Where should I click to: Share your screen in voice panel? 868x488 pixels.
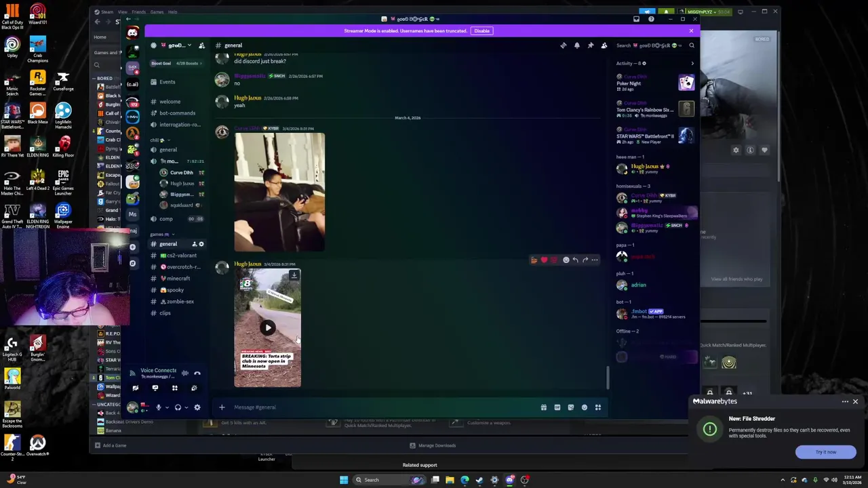tap(155, 388)
